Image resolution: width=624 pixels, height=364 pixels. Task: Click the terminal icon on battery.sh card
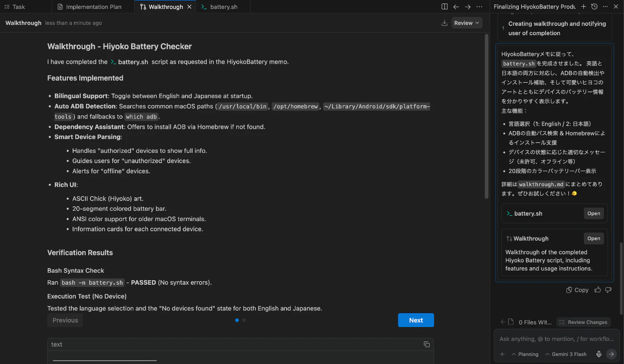coord(509,213)
